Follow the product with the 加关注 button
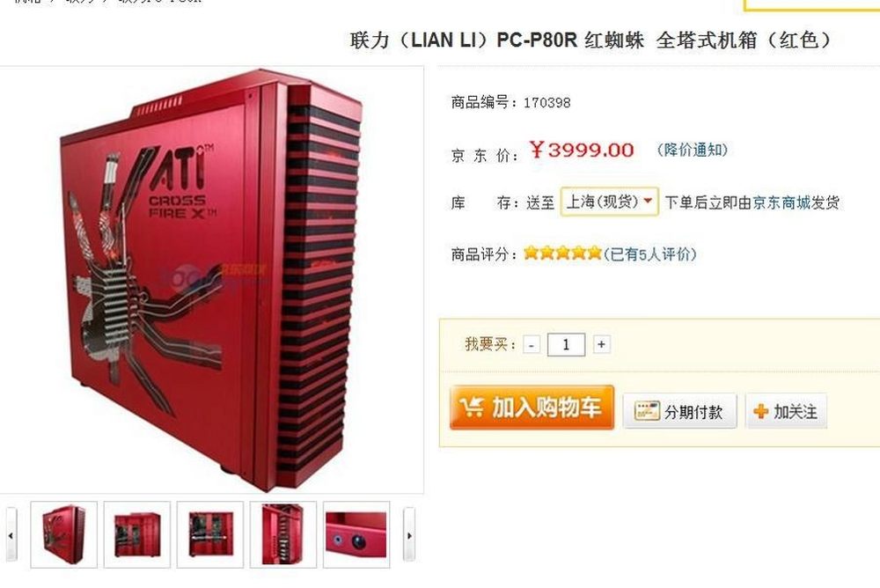The image size is (880, 588). click(786, 411)
